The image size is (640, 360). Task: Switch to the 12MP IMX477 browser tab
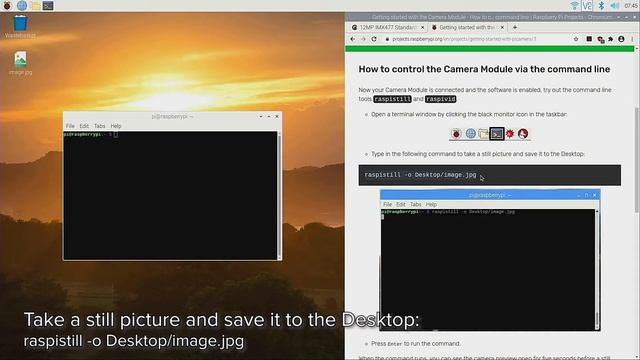click(388, 27)
